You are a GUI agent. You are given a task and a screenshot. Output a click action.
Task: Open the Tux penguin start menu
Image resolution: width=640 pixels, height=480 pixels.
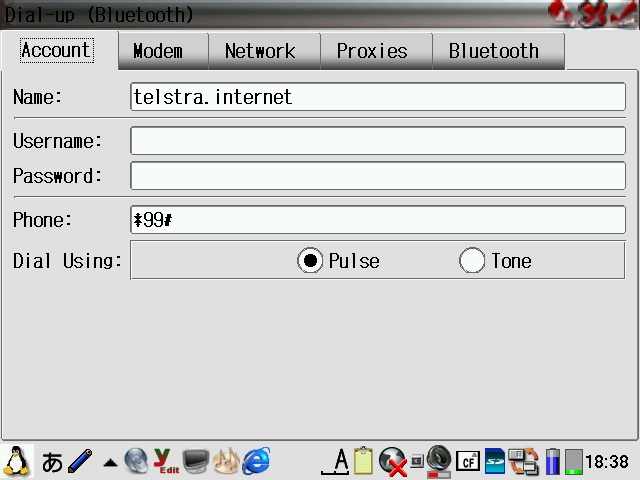click(x=17, y=461)
